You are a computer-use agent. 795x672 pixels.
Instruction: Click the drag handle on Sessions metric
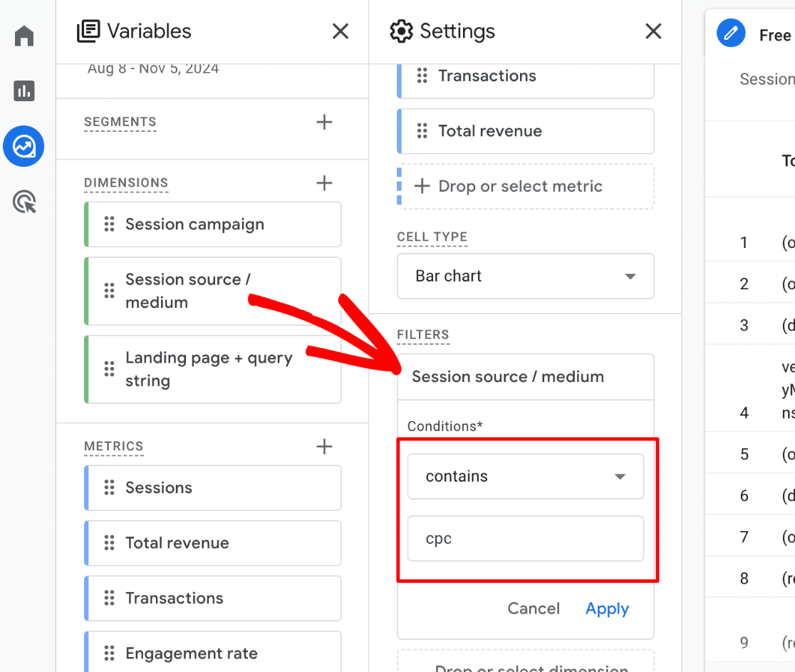point(108,487)
